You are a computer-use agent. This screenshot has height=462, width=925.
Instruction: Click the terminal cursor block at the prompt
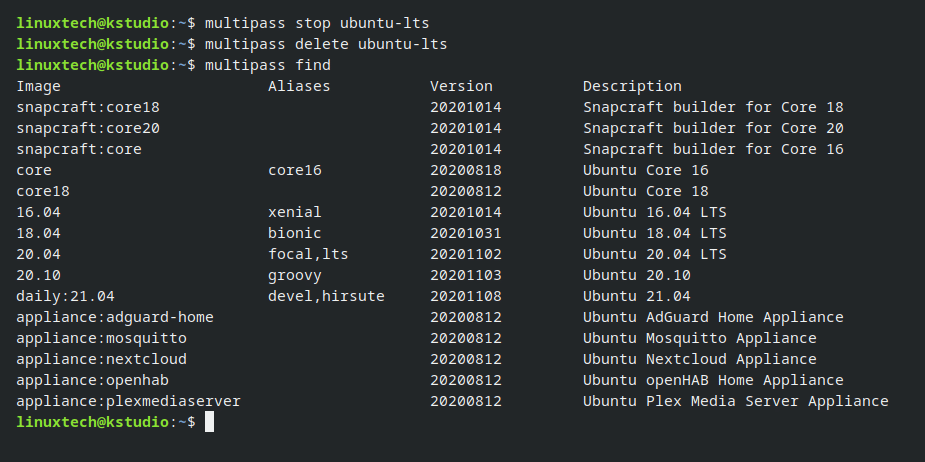tap(209, 422)
